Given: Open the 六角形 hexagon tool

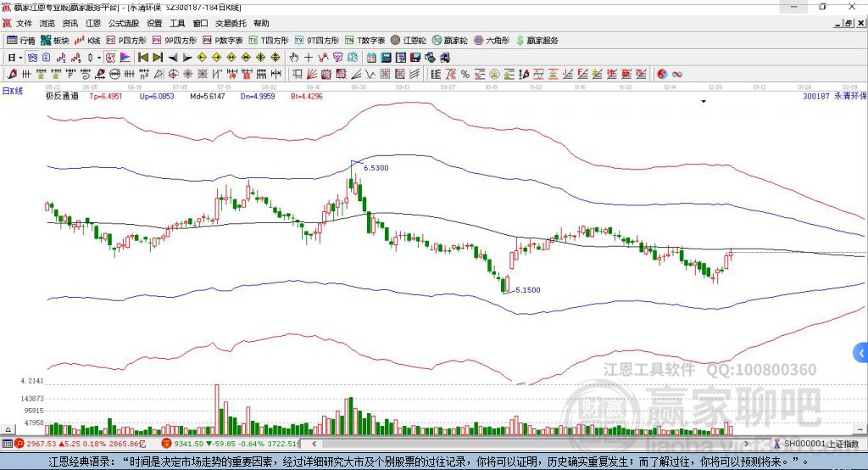Looking at the screenshot, I should tap(492, 41).
